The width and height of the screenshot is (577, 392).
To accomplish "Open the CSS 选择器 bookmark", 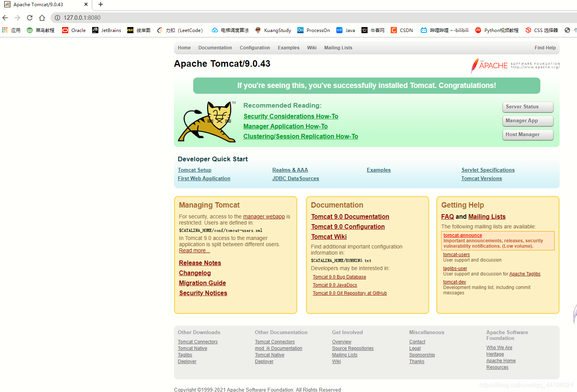I will pyautogui.click(x=542, y=30).
